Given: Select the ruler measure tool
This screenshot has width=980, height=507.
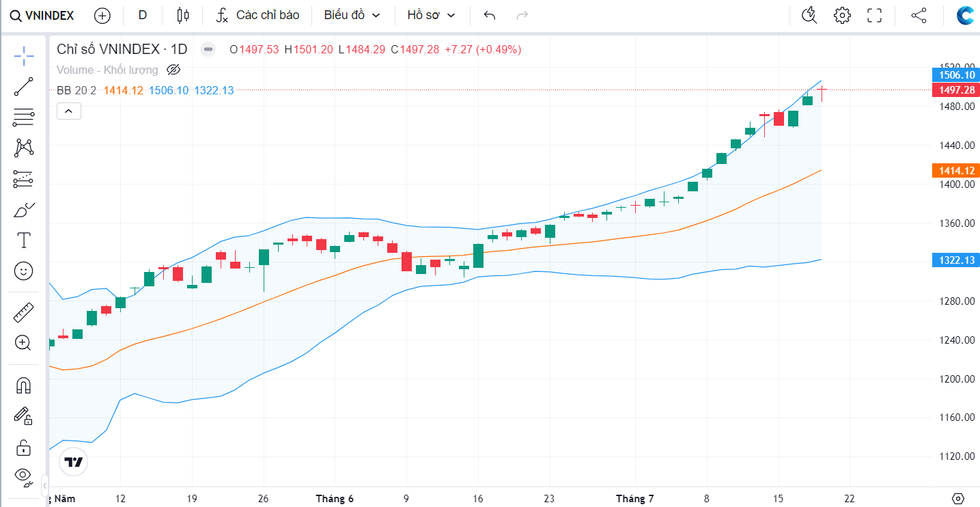Looking at the screenshot, I should tap(24, 312).
